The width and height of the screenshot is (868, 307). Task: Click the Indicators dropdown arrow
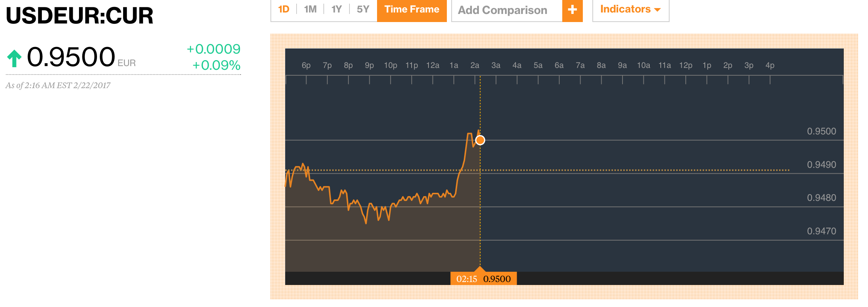tap(657, 10)
